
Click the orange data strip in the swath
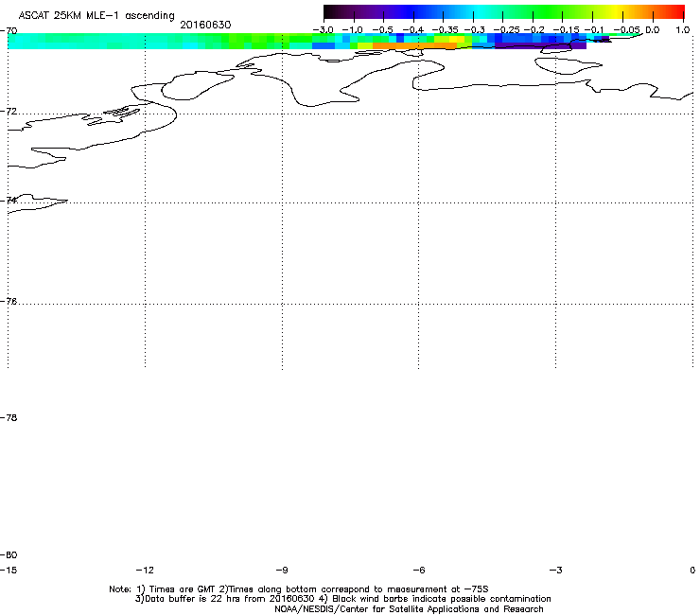(413, 46)
